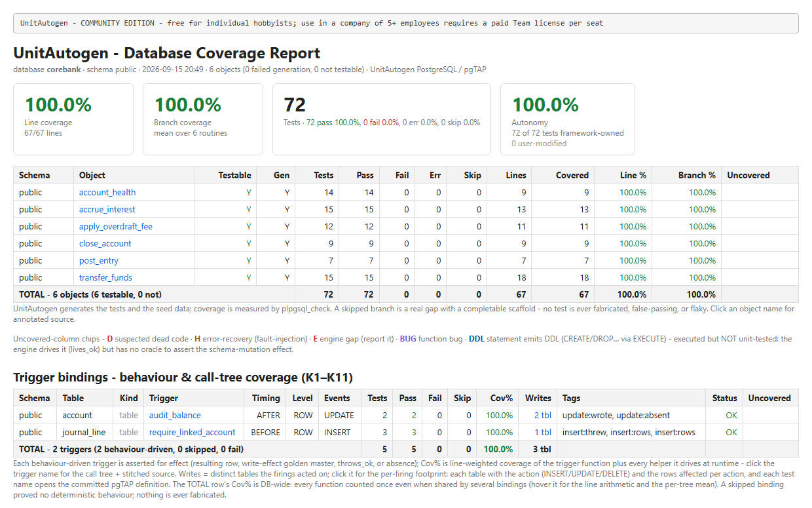Click the 'insert:threw, insert:rows, insert:rows' tags cell
The height and width of the screenshot is (508, 812).
(629, 432)
